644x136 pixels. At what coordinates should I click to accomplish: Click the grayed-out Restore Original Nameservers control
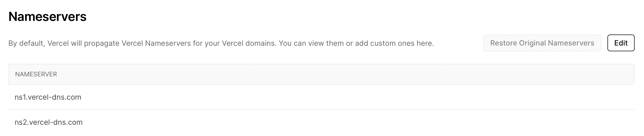pos(542,43)
